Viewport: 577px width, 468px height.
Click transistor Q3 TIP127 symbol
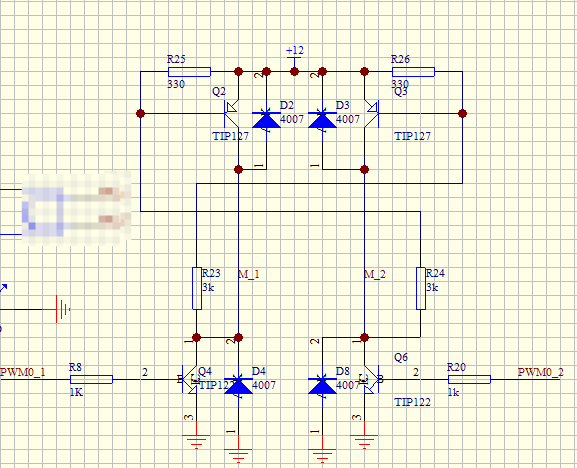tap(372, 114)
